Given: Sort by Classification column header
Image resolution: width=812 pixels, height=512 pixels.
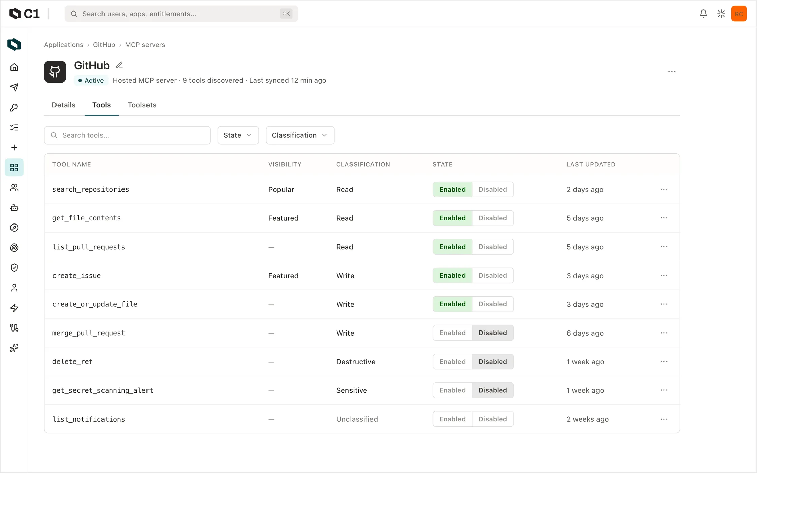Looking at the screenshot, I should click(x=363, y=164).
